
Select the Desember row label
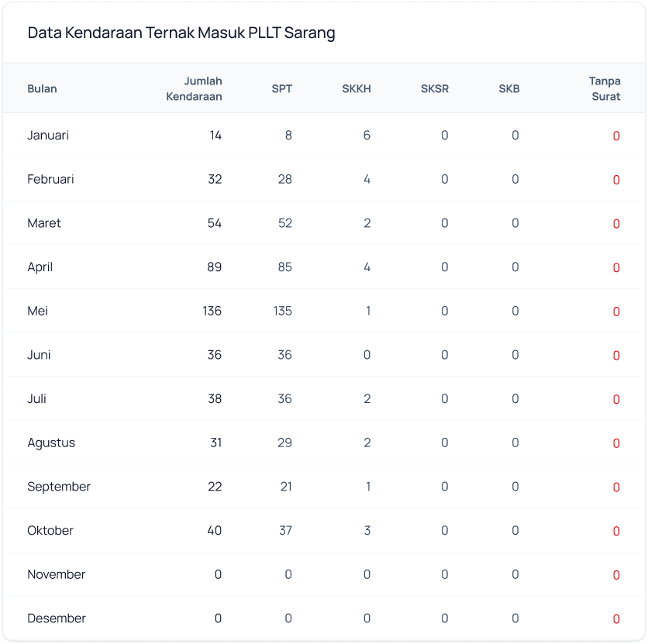[x=57, y=618]
